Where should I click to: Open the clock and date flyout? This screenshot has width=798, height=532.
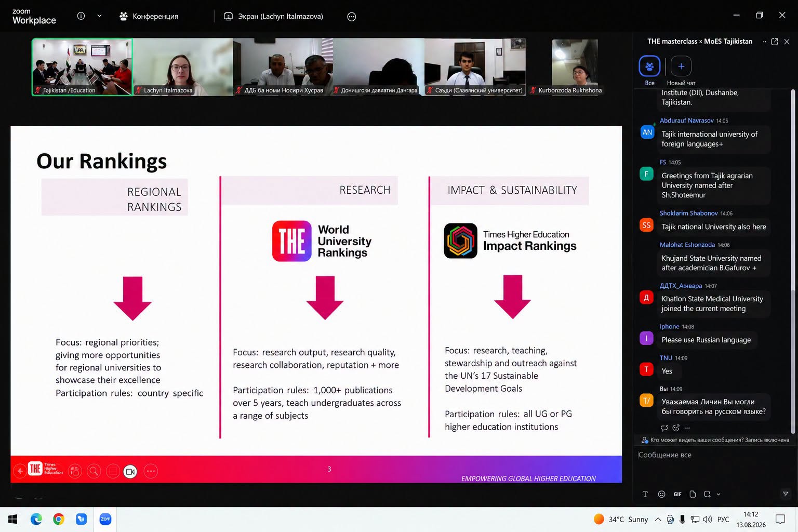pyautogui.click(x=751, y=519)
